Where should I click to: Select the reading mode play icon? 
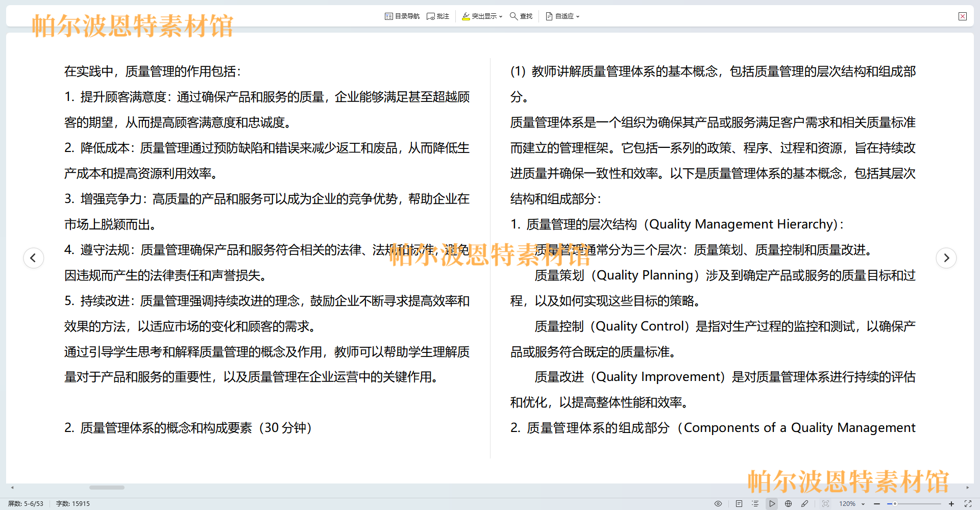point(772,503)
